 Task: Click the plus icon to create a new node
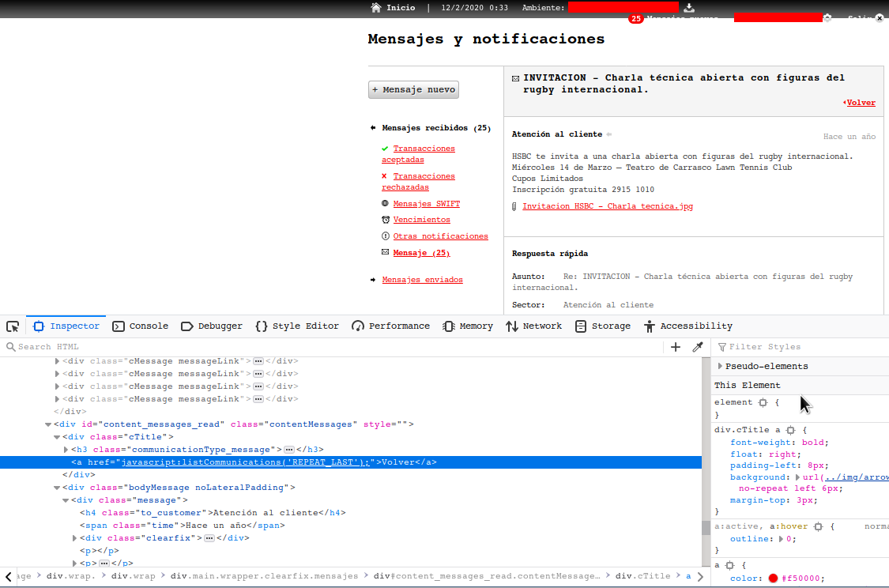[676, 347]
